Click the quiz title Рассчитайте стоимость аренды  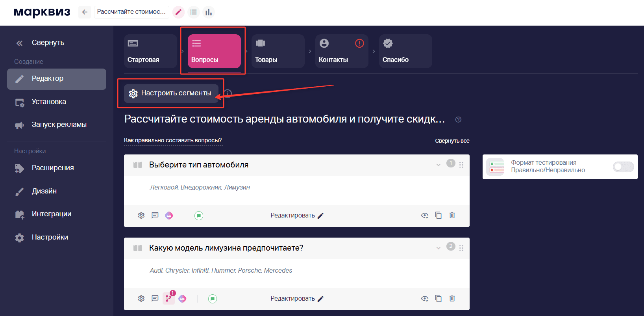pyautogui.click(x=285, y=119)
